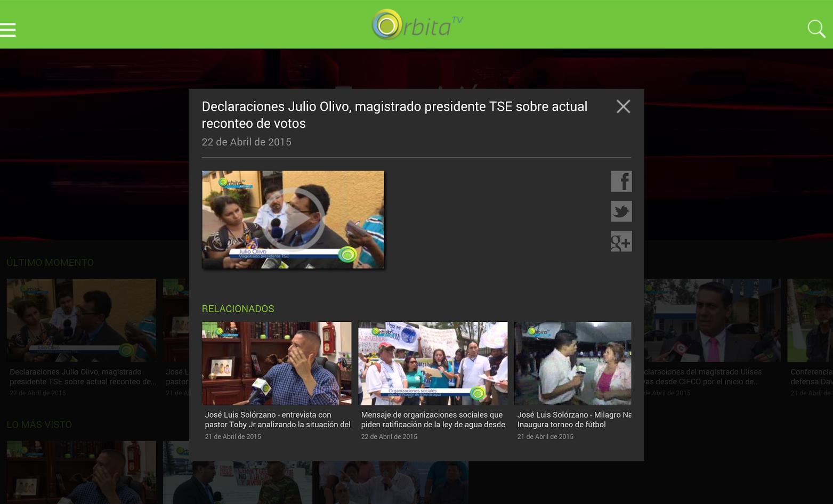
Task: Click the dialog's video title text
Action: click(394, 115)
